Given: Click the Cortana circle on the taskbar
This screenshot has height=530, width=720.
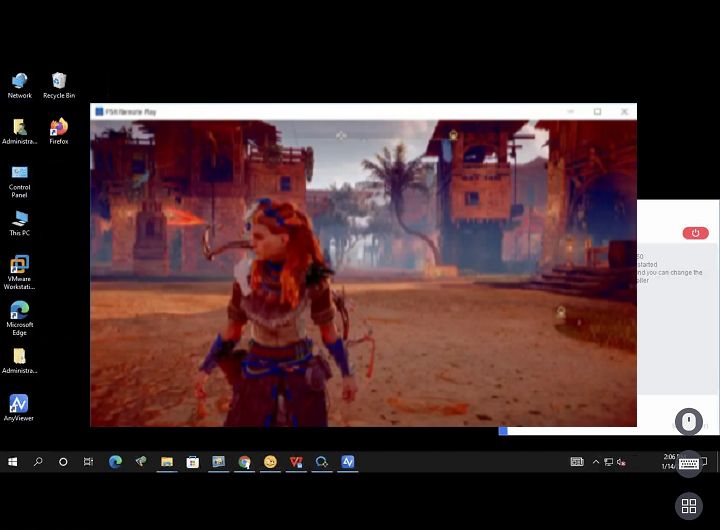Looking at the screenshot, I should click(x=63, y=462).
